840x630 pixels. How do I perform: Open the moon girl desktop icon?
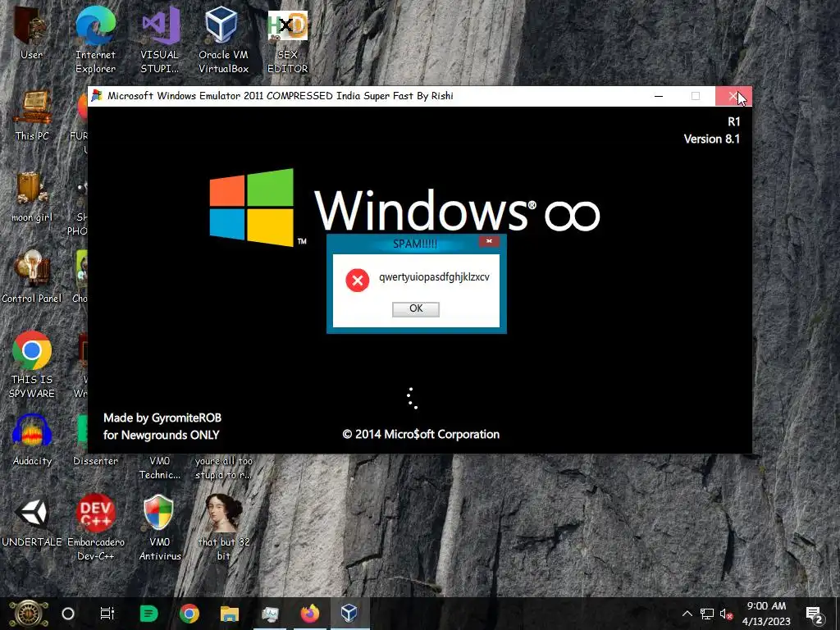[x=32, y=196]
